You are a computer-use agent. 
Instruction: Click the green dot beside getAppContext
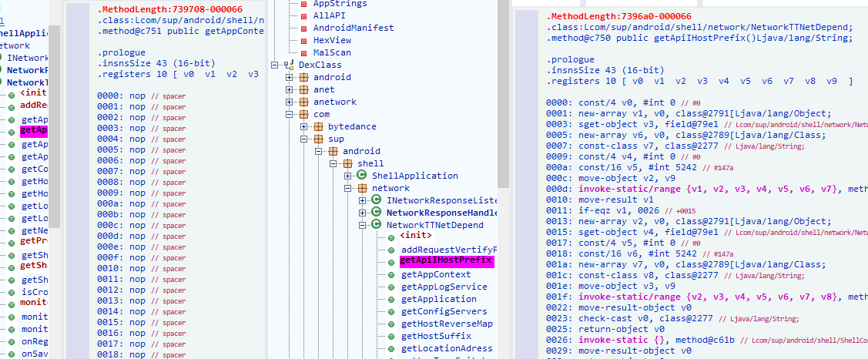click(390, 275)
